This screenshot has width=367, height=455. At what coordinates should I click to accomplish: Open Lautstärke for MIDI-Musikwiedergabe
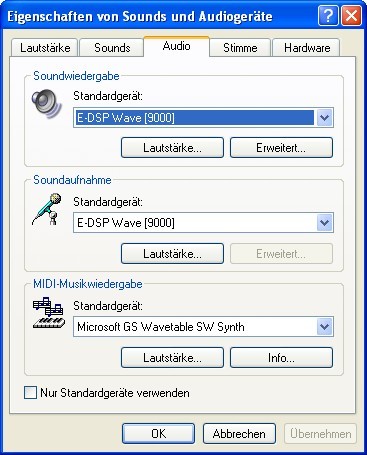(172, 358)
